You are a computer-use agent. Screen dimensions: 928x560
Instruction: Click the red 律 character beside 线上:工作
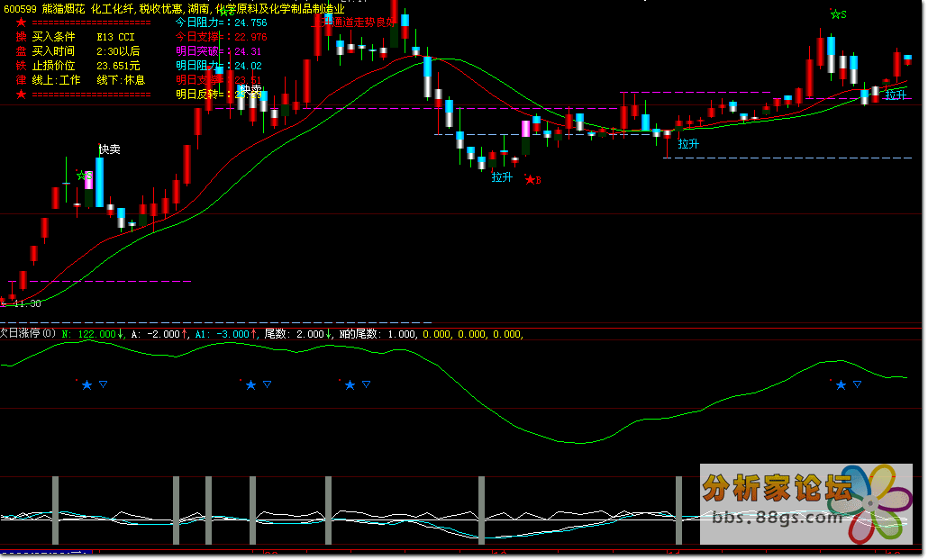22,80
